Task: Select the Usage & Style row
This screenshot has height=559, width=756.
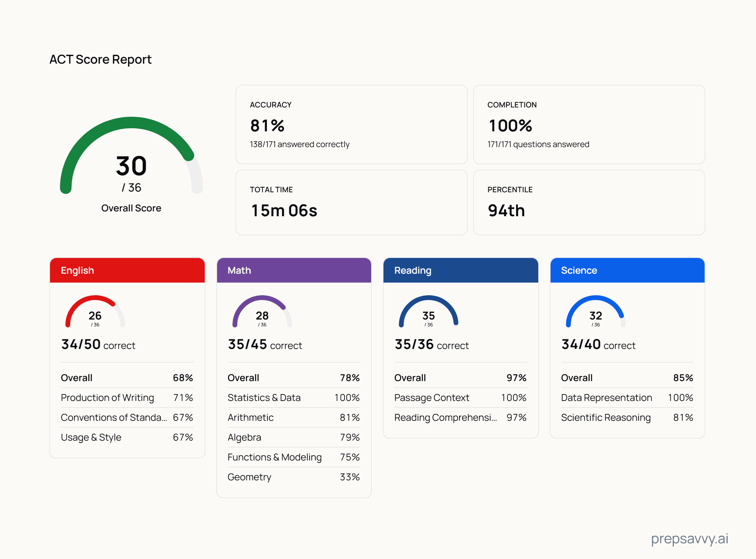Action: tap(127, 437)
